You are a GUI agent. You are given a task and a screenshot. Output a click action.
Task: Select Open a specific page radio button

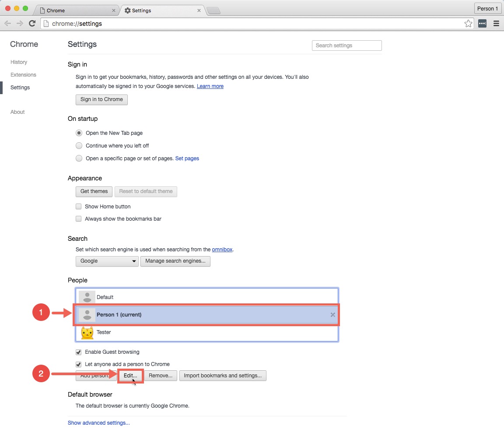(x=79, y=158)
